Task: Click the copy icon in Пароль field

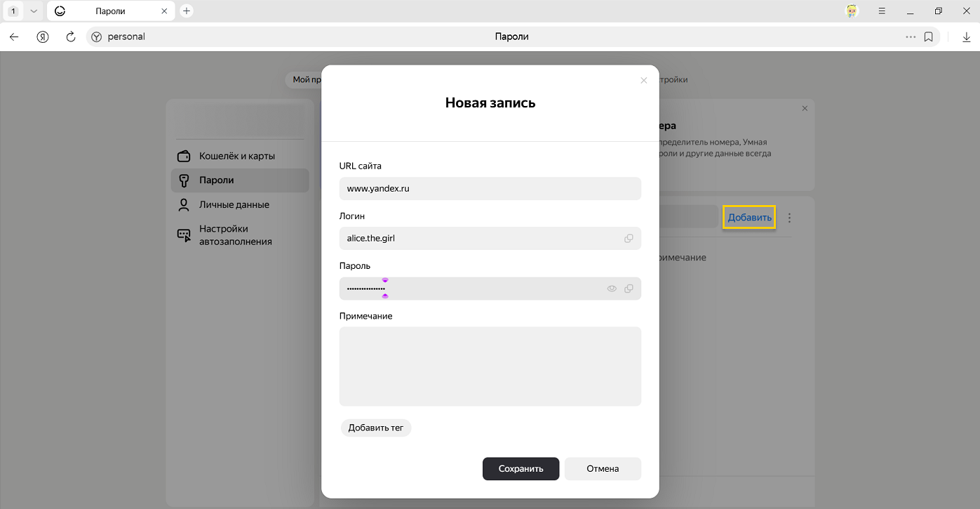Action: (629, 289)
